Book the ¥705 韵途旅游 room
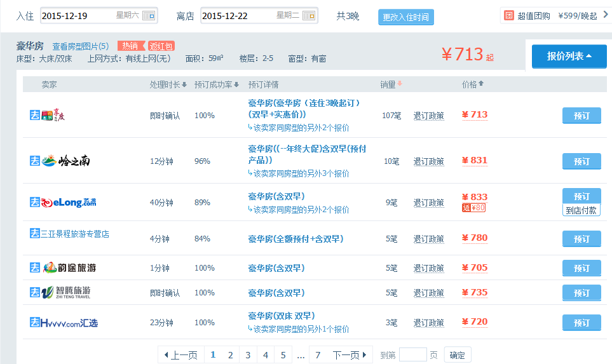Screen dimensions: 612x364 (x=581, y=268)
